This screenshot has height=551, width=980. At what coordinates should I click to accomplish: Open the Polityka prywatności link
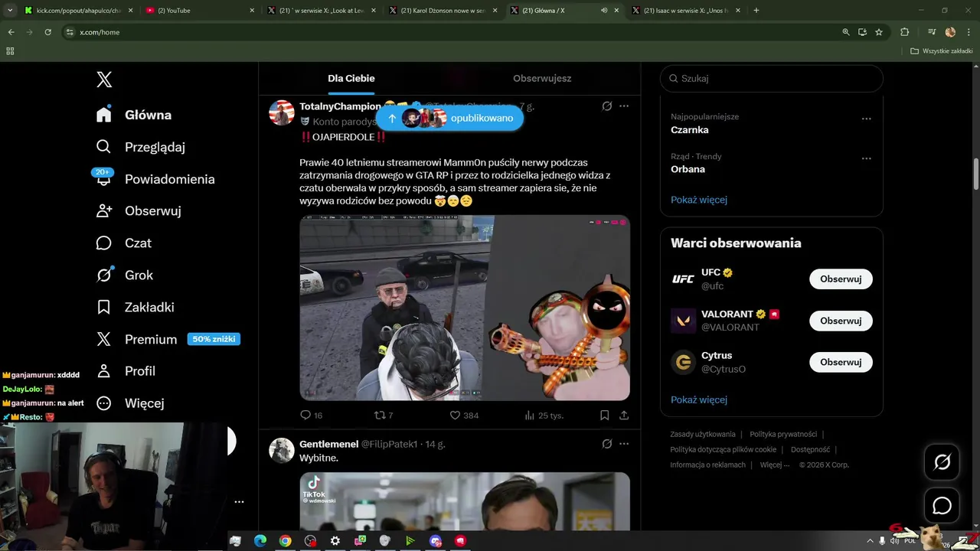coord(783,434)
